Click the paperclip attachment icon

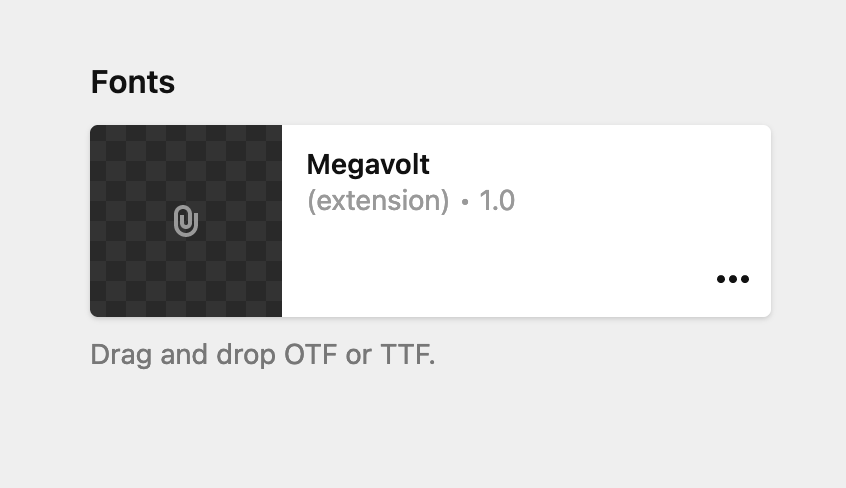(x=186, y=221)
